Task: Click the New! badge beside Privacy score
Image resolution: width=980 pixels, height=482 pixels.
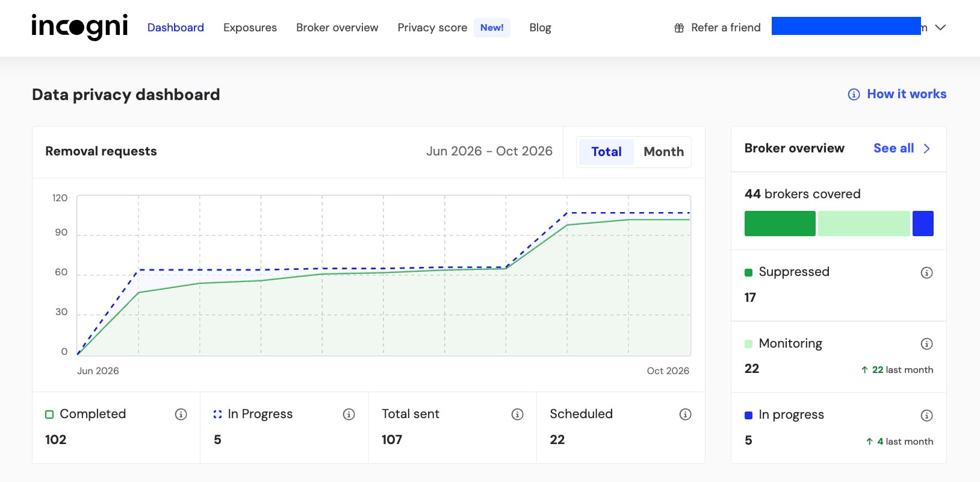Action: (492, 28)
